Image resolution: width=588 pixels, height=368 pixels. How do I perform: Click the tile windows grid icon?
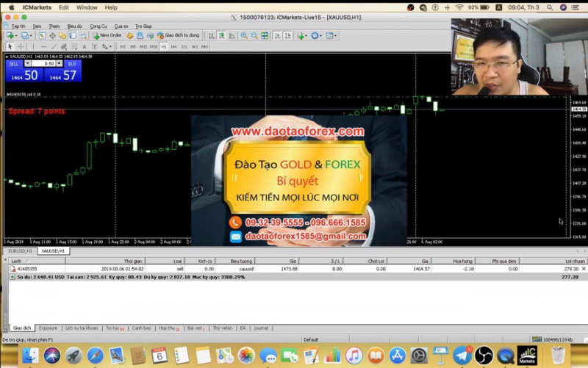265,35
